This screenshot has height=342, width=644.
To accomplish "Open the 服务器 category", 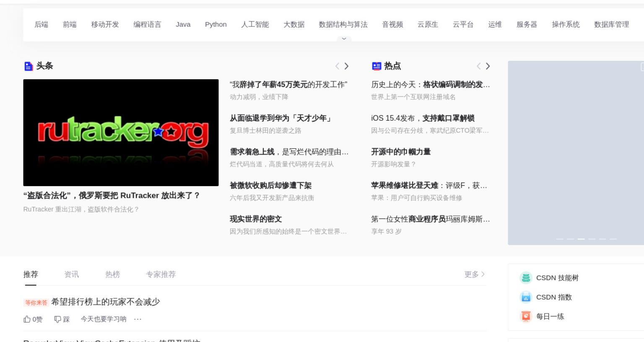I will click(527, 25).
